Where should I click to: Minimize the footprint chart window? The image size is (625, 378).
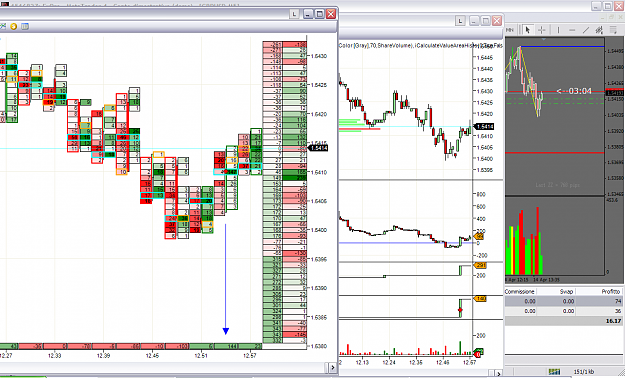tap(308, 14)
